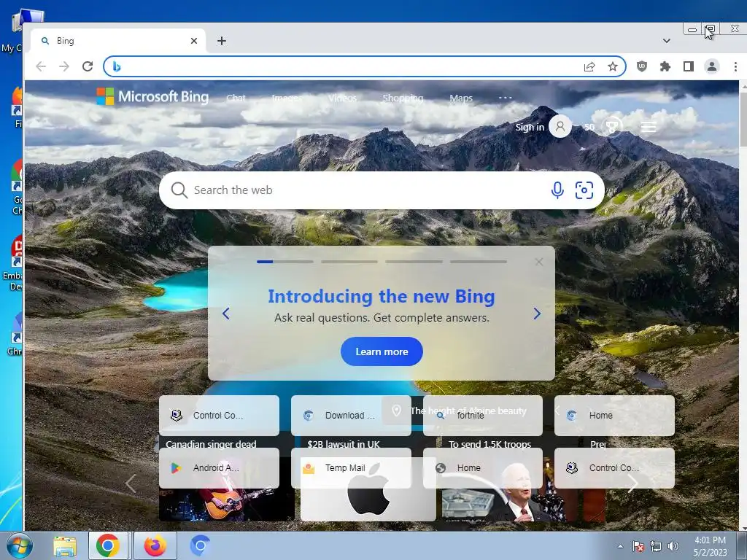Click the share page icon in address bar
The image size is (747, 560).
pyautogui.click(x=589, y=66)
